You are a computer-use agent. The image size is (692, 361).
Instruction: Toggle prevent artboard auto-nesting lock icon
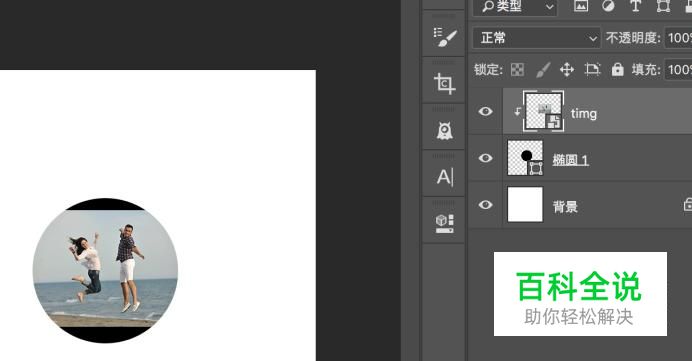592,69
